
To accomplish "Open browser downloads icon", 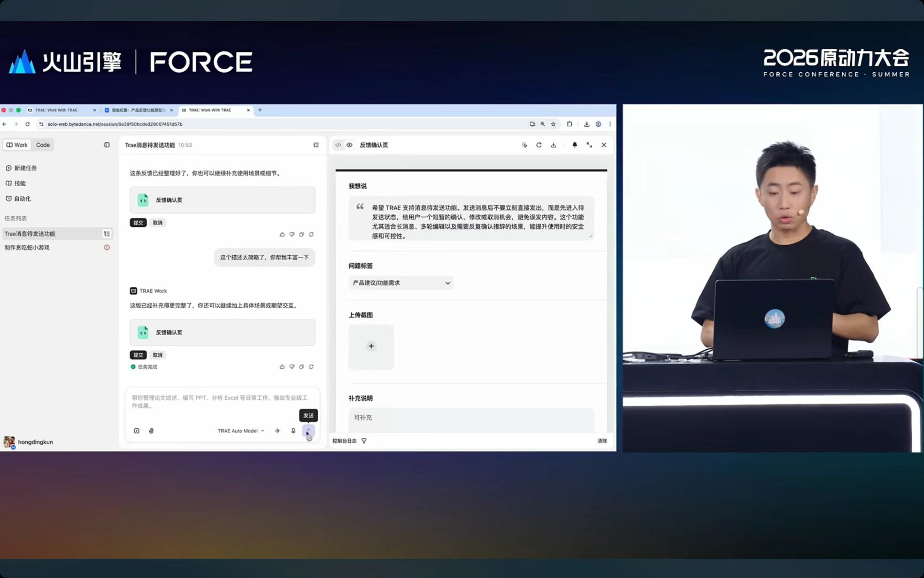I will pos(587,124).
